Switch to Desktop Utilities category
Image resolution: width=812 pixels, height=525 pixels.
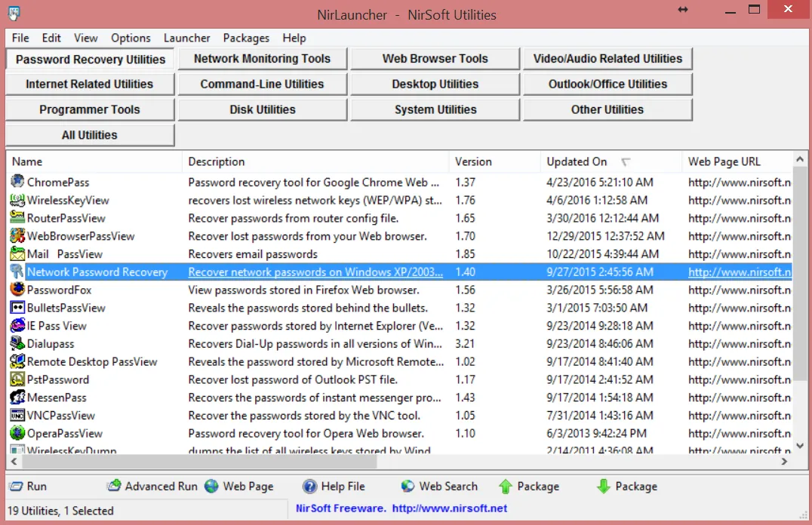435,84
